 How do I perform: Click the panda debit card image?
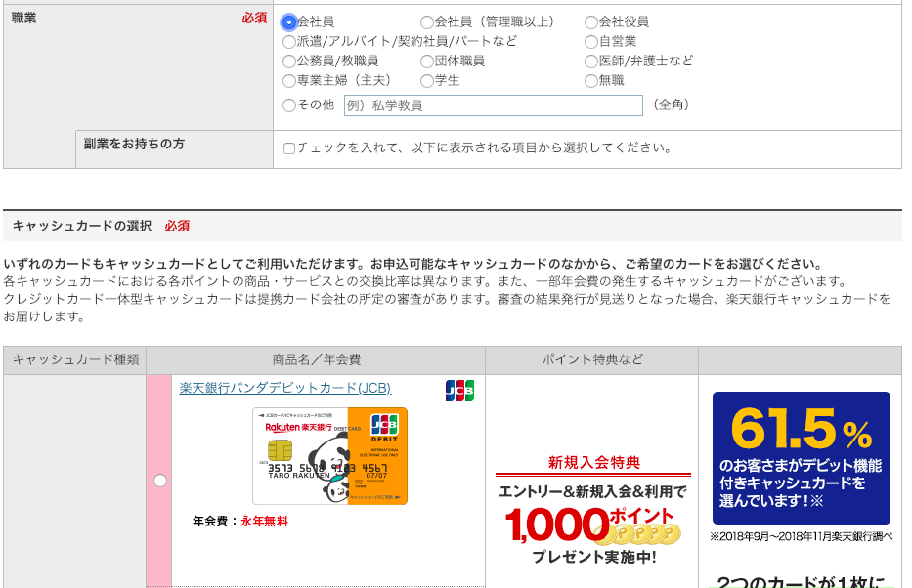(x=329, y=455)
